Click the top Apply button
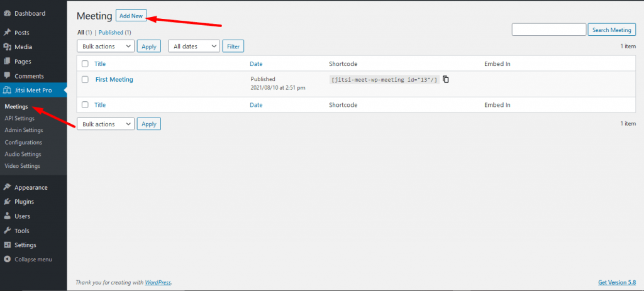This screenshot has width=644, height=291. tap(148, 47)
